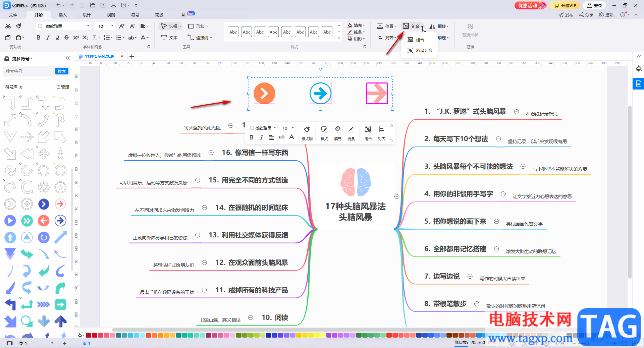Click 线条 in the floating toolbar
The height and width of the screenshot is (348, 644).
(351, 133)
